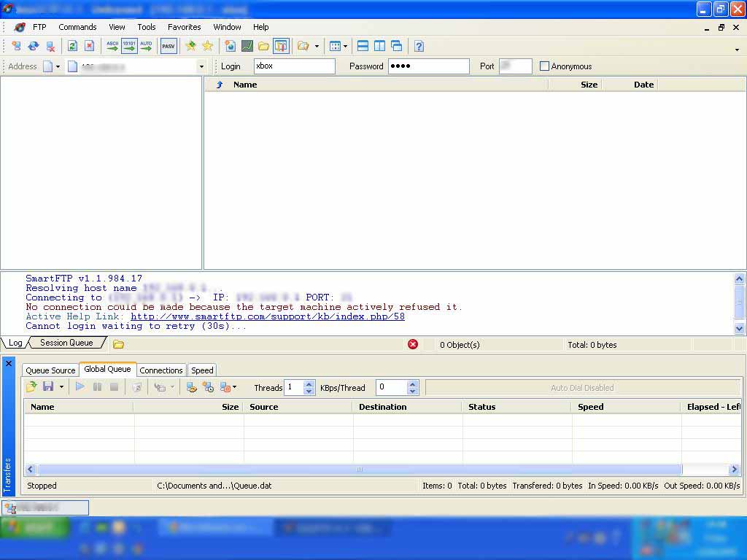
Task: Click the folder icon beside Session Queue
Action: [118, 344]
